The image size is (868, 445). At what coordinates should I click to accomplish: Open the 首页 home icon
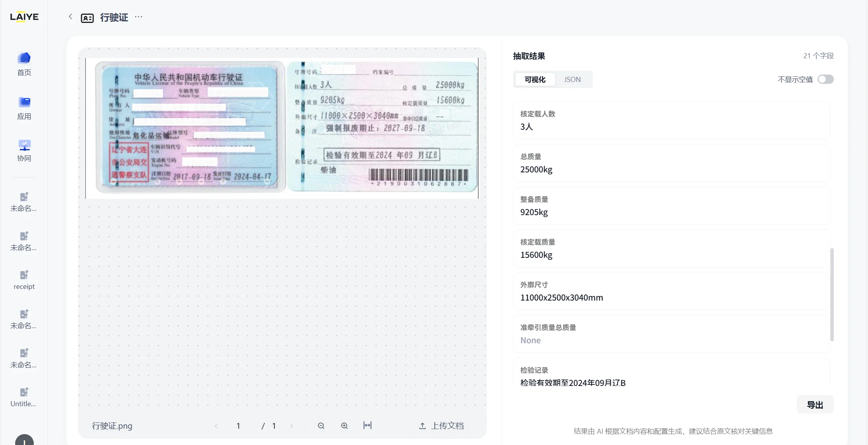point(24,64)
